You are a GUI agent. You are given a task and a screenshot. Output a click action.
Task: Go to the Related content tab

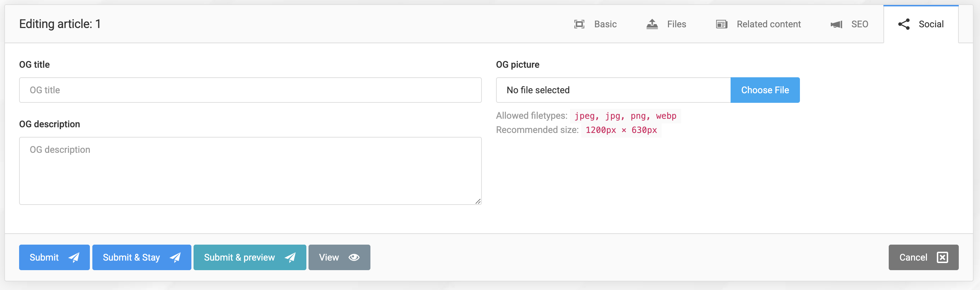point(768,24)
